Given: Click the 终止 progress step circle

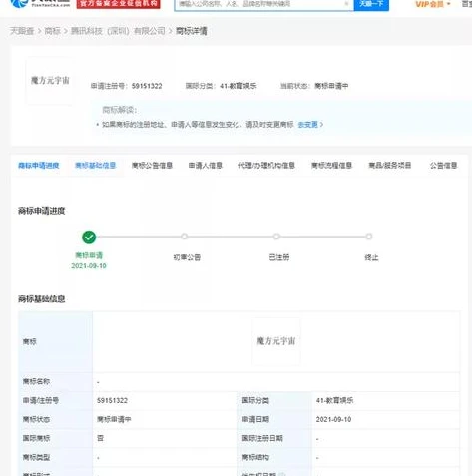Looking at the screenshot, I should 369,237.
